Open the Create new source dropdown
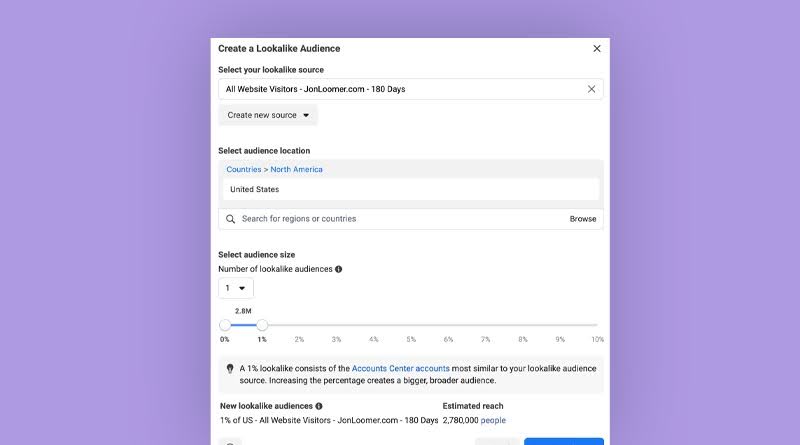800x445 pixels. pos(268,115)
